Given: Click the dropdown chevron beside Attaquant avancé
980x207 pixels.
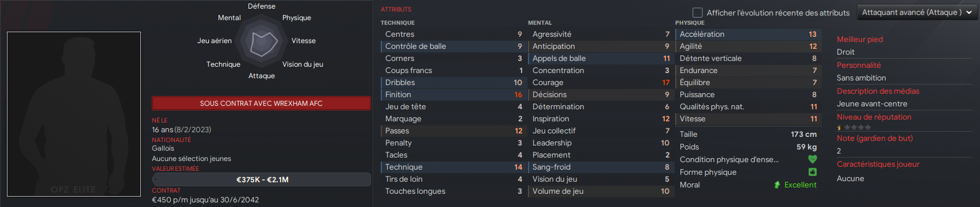Looking at the screenshot, I should (x=970, y=13).
